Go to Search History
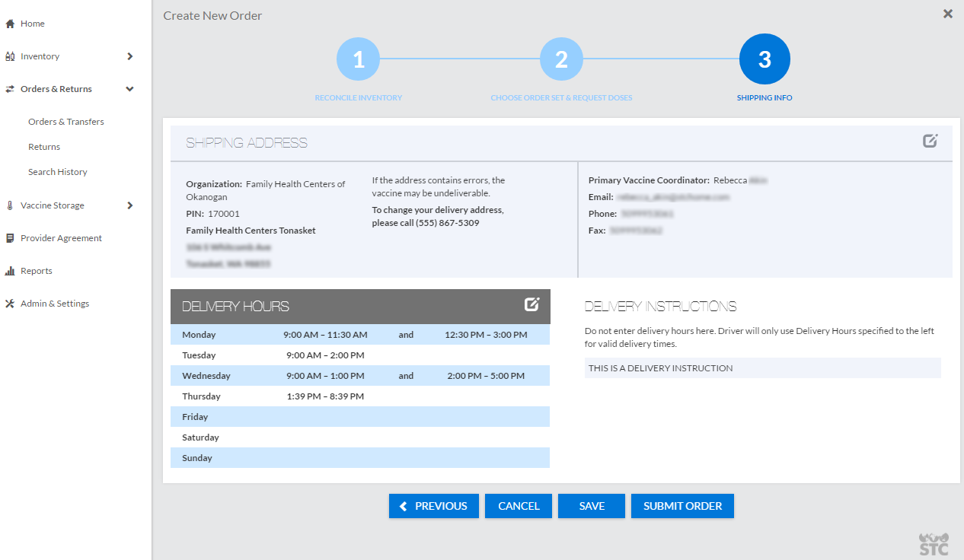 pos(57,171)
